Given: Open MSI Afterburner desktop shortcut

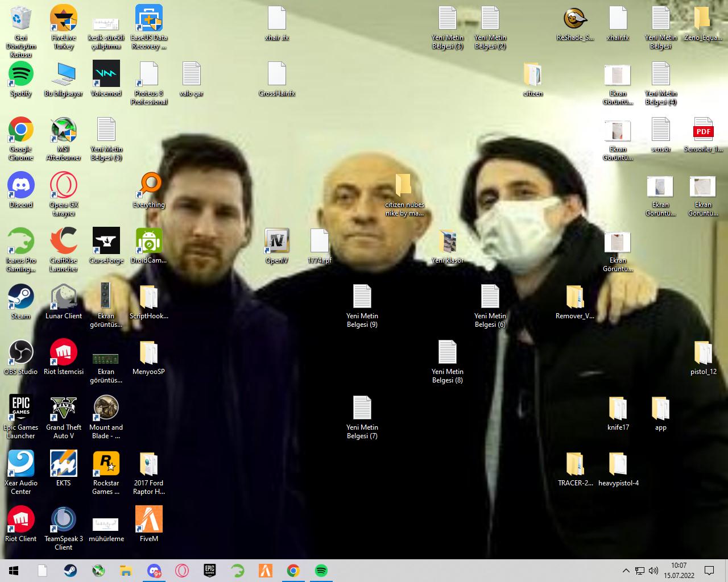Looking at the screenshot, I should (64, 138).
